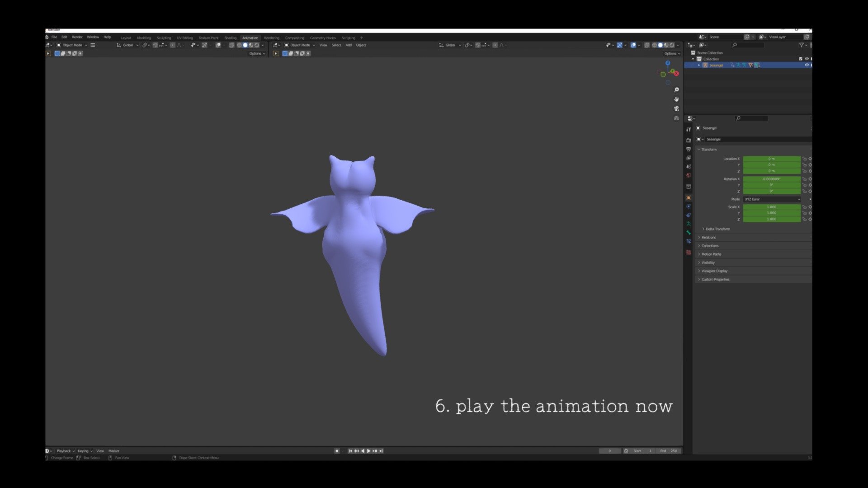
Task: Click the current frame number field in the timeline
Action: point(610,450)
